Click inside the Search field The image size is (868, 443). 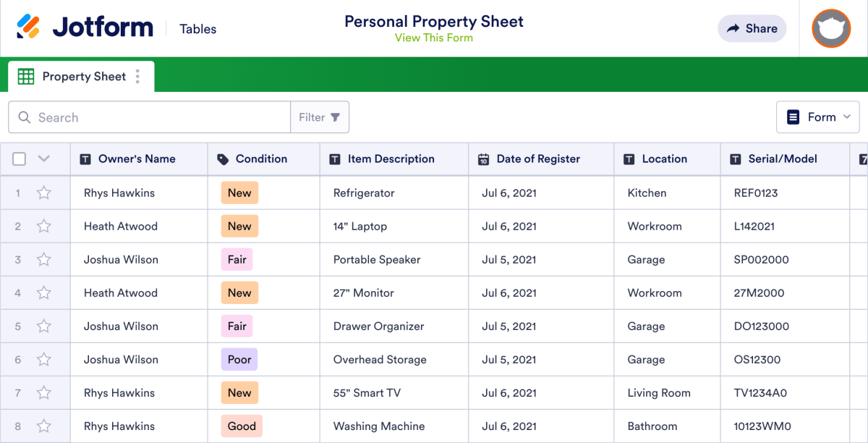pyautogui.click(x=109, y=117)
